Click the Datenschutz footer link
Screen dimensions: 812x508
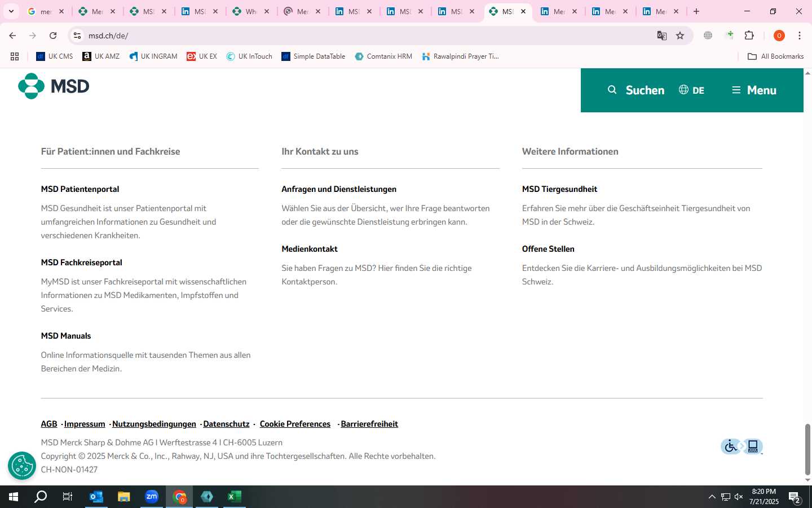226,424
